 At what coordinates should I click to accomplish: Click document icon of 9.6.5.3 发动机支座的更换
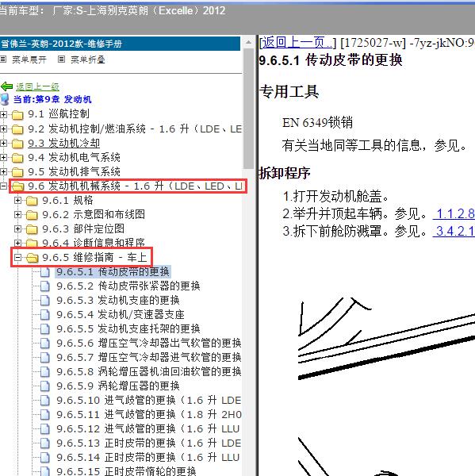[45, 301]
